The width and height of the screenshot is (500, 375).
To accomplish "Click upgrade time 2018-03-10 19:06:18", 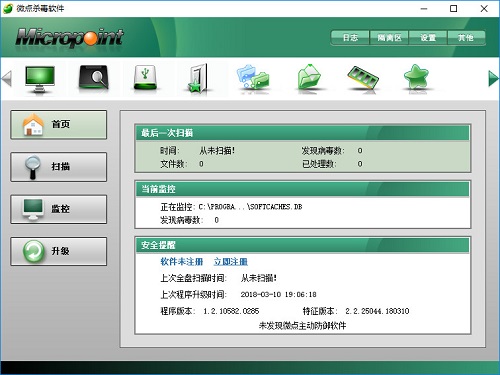I will 278,294.
